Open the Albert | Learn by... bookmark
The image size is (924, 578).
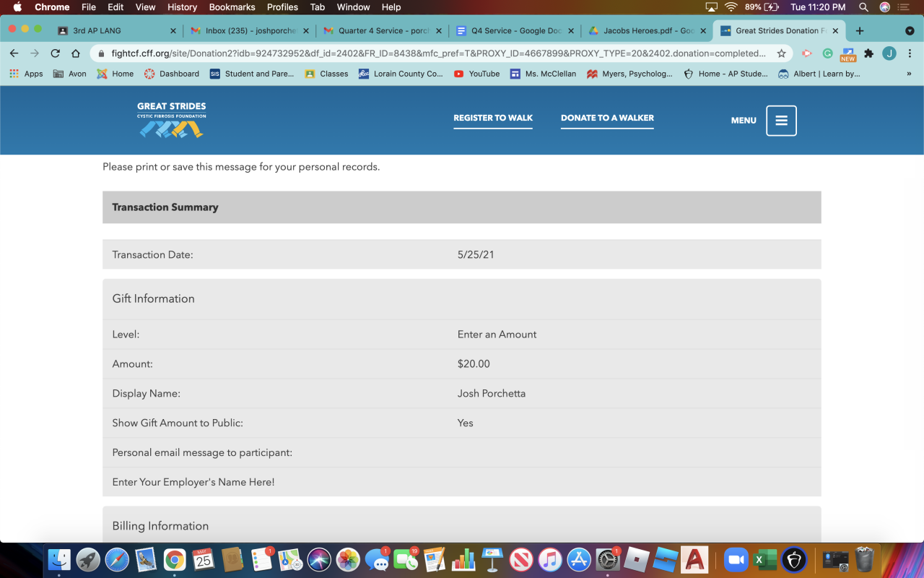pos(819,74)
